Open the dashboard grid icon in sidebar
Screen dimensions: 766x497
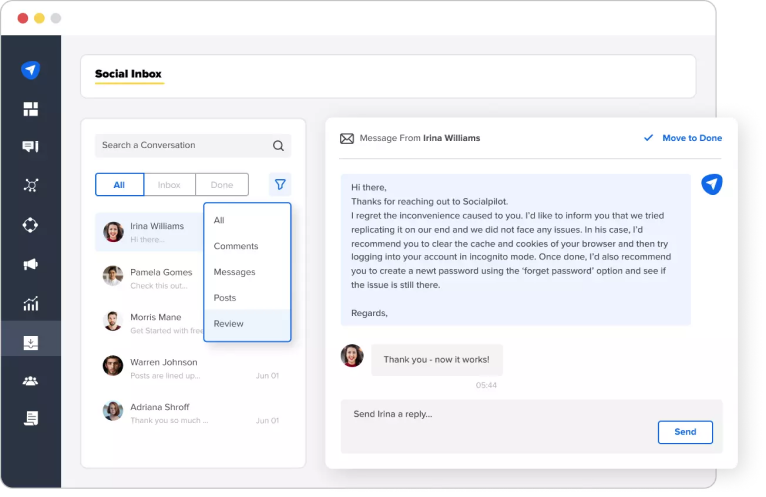(30, 109)
